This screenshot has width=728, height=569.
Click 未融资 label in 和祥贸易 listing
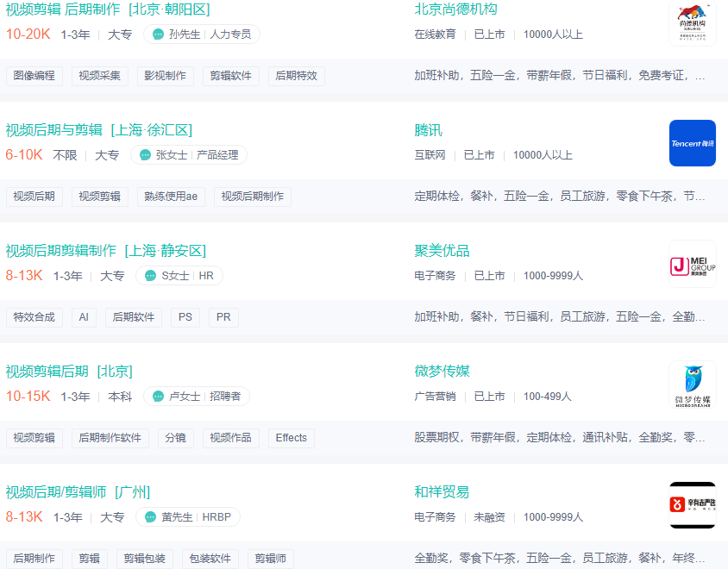pos(489,517)
